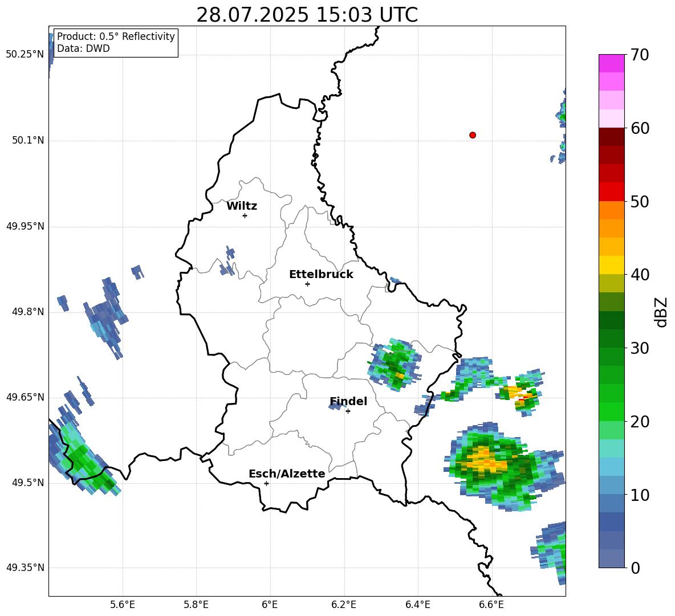Pick the dark maroon swatch below 60

tap(611, 137)
